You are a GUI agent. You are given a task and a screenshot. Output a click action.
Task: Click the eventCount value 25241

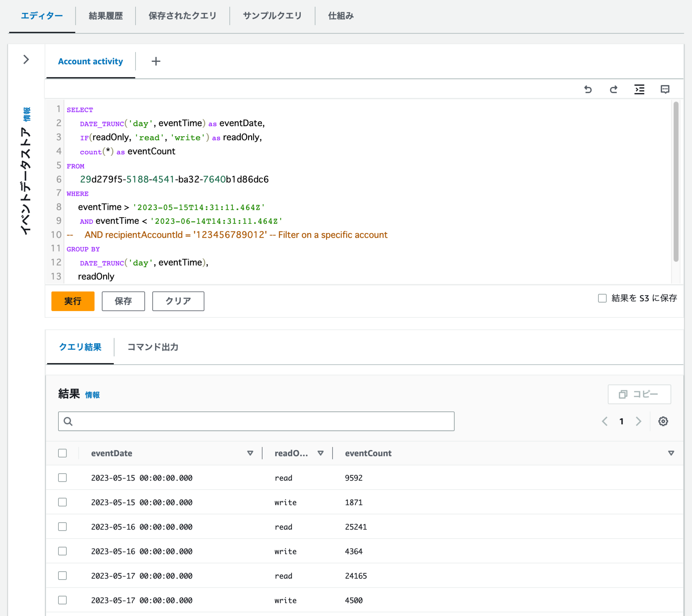coord(356,527)
